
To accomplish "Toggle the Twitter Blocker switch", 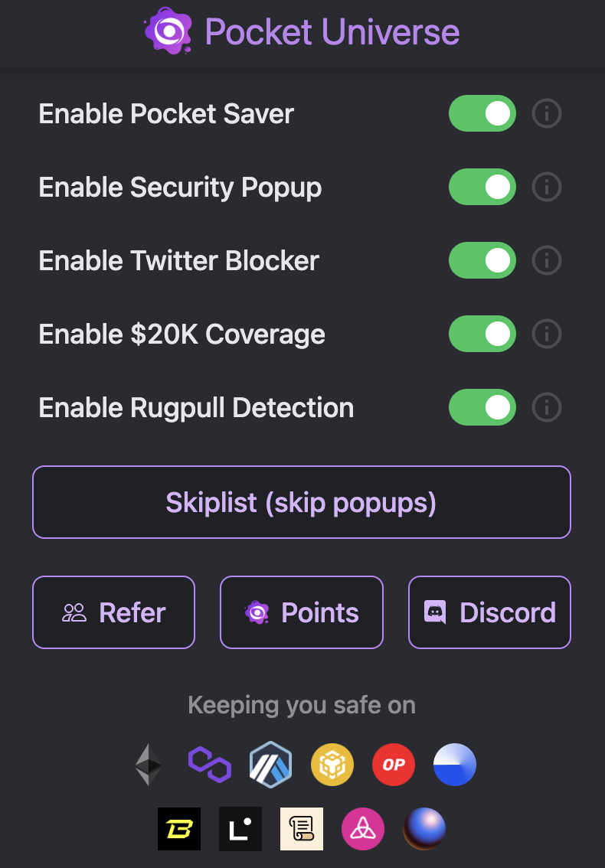I will tap(482, 260).
